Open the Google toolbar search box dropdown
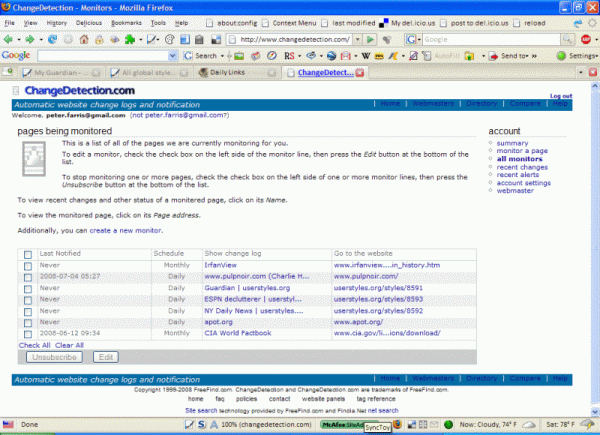600x435 pixels. 173,56
